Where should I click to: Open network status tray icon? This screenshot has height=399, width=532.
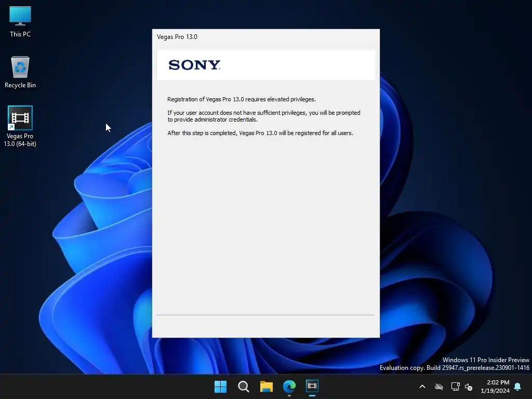[x=455, y=387]
